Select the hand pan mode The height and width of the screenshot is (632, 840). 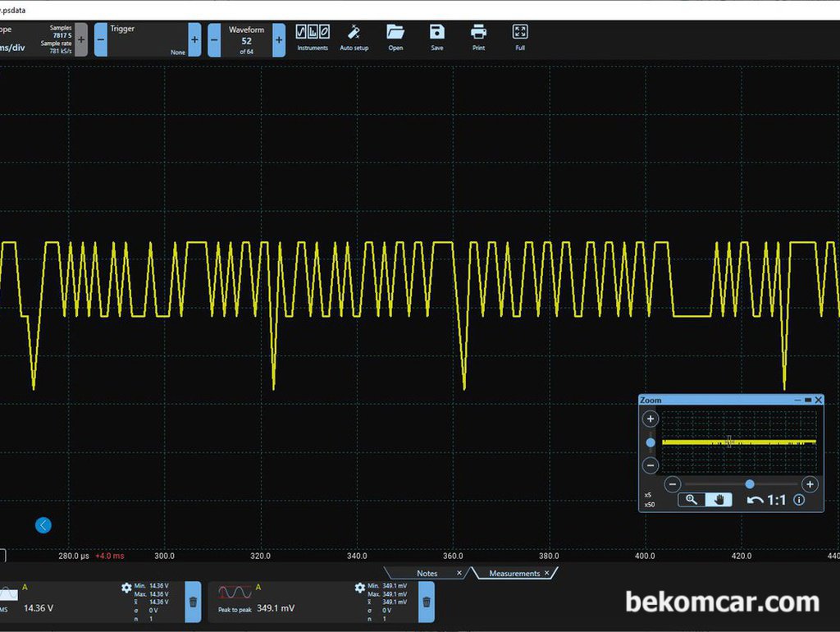(x=719, y=500)
